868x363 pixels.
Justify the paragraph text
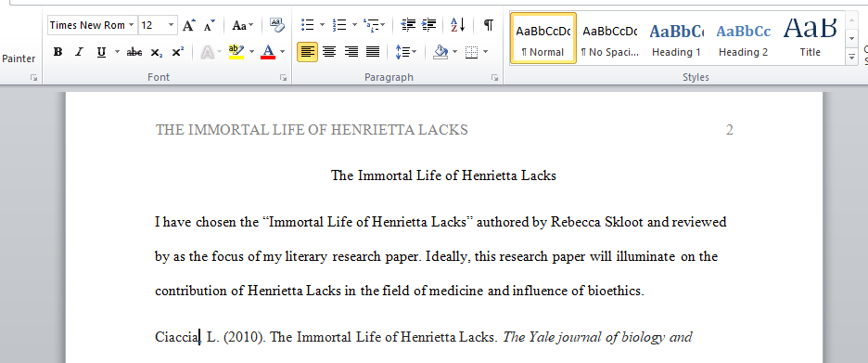(373, 52)
